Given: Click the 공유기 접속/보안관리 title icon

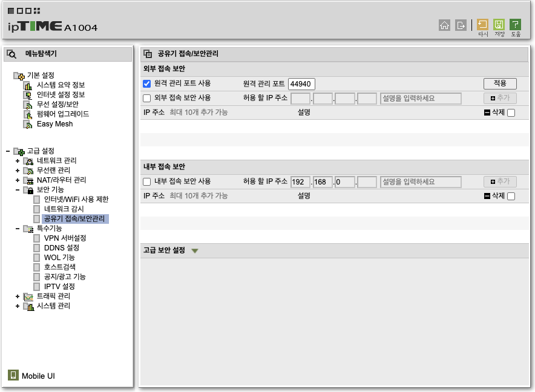Looking at the screenshot, I should click(x=148, y=54).
